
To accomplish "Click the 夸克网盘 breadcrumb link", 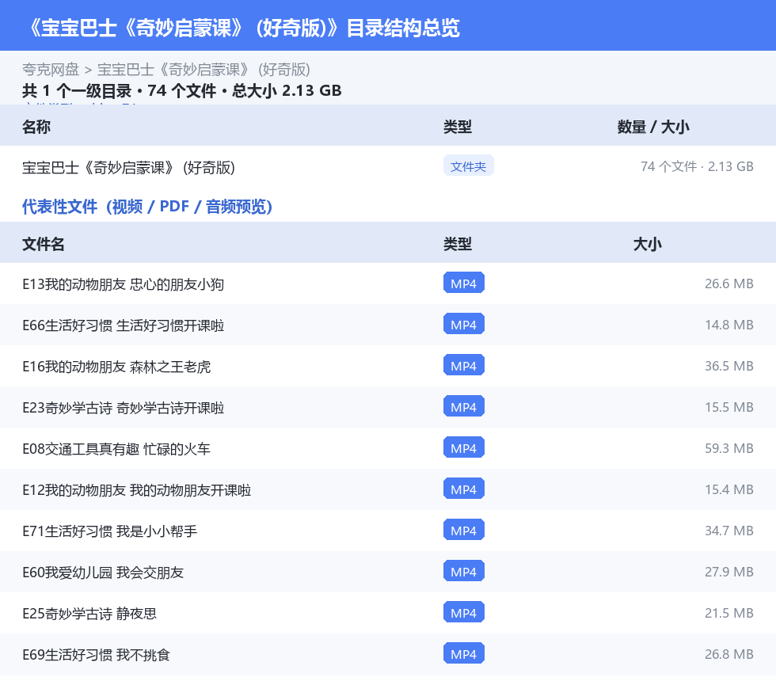I will 51,70.
